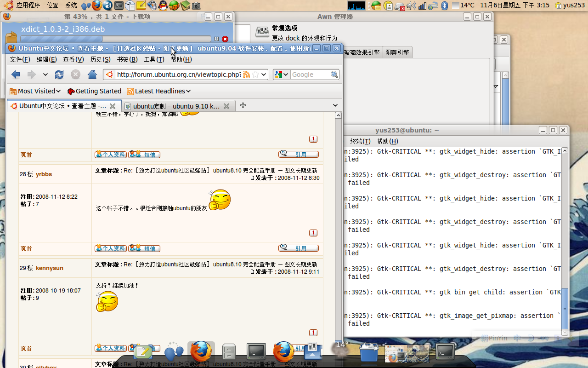
Task: Click the Bluetooth tray icon
Action: tap(444, 6)
